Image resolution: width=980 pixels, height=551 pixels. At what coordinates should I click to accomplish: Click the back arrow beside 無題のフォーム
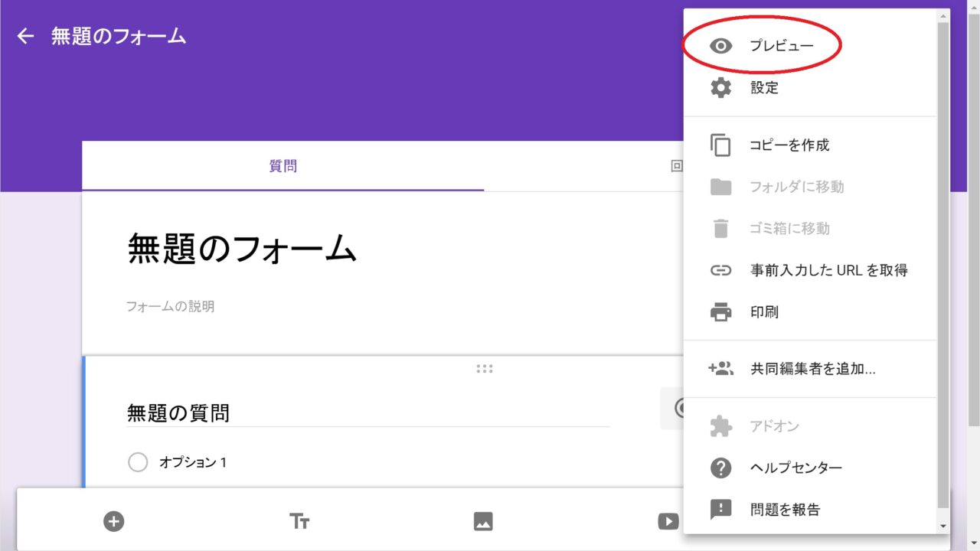[26, 36]
